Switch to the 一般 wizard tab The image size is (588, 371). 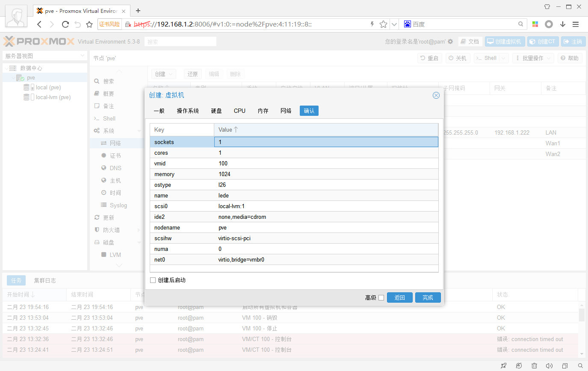[159, 111]
